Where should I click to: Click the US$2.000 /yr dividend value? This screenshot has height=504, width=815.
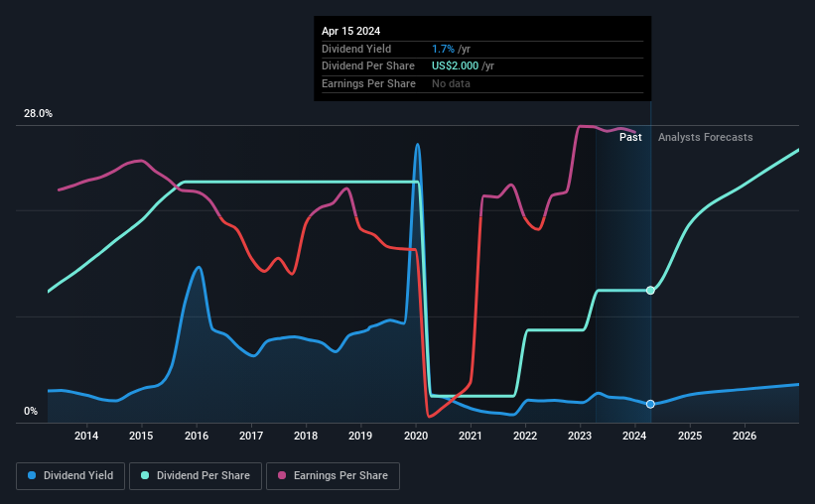(x=464, y=66)
